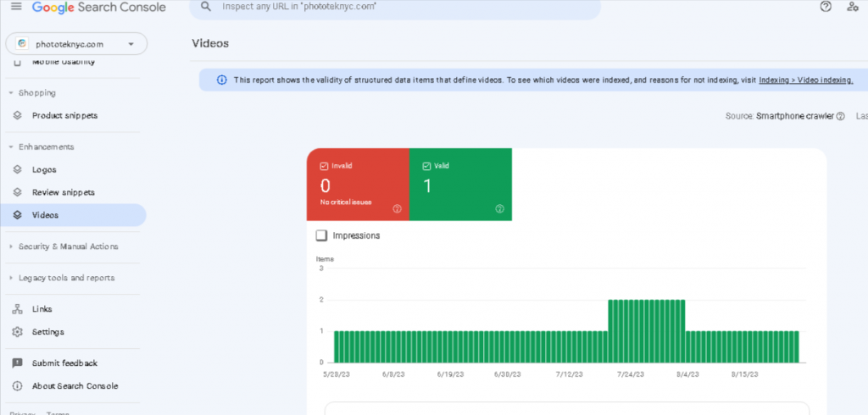Expand Security & Manual Actions section
The image size is (868, 415).
[x=11, y=246]
